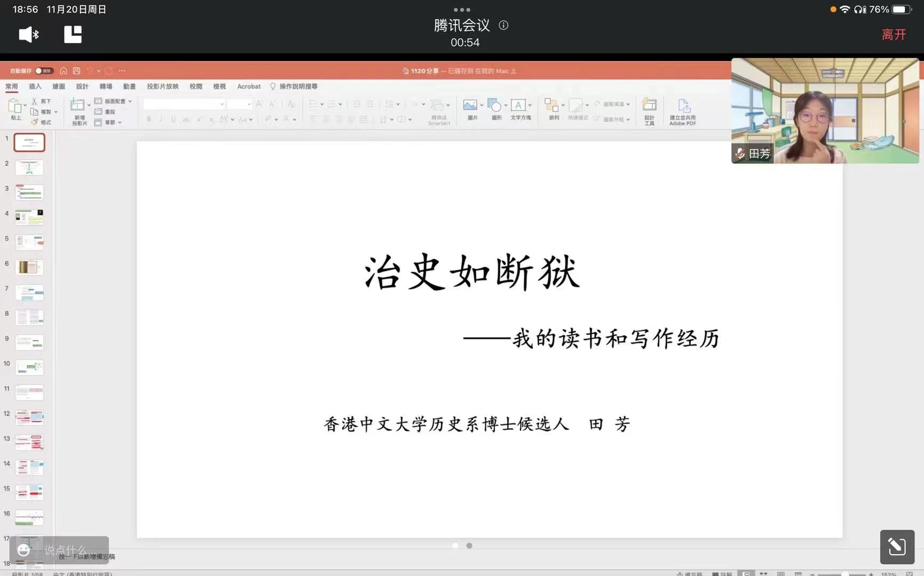Screen dimensions: 924x576
Task: Open meeting info next to 腾讯会议 title
Action: (x=503, y=25)
